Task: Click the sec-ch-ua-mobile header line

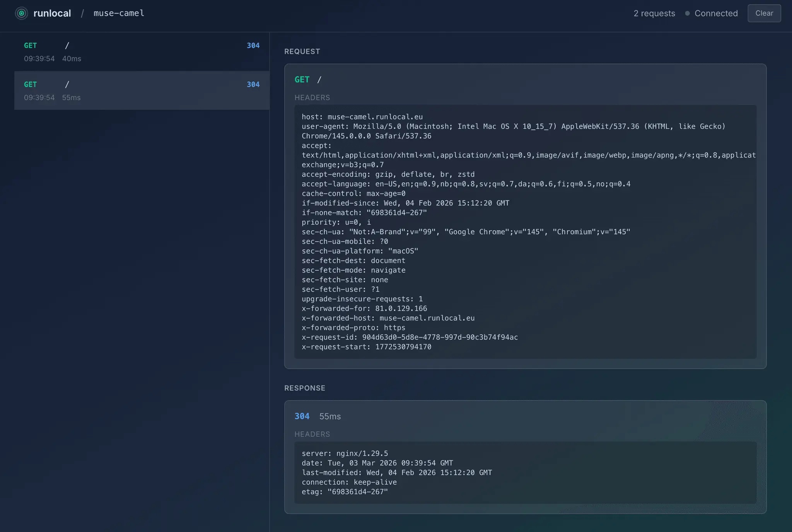Action: [x=345, y=241]
